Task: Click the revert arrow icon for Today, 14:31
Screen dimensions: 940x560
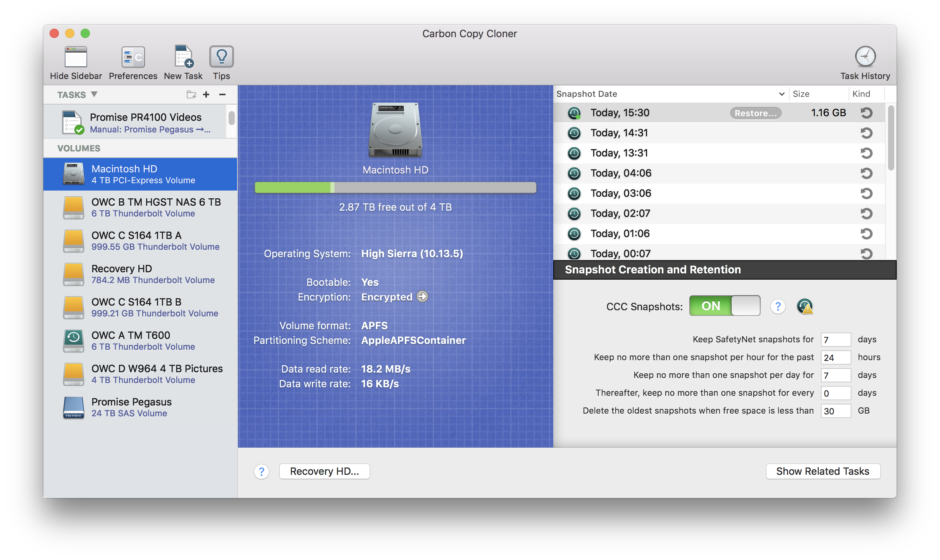Action: point(866,133)
